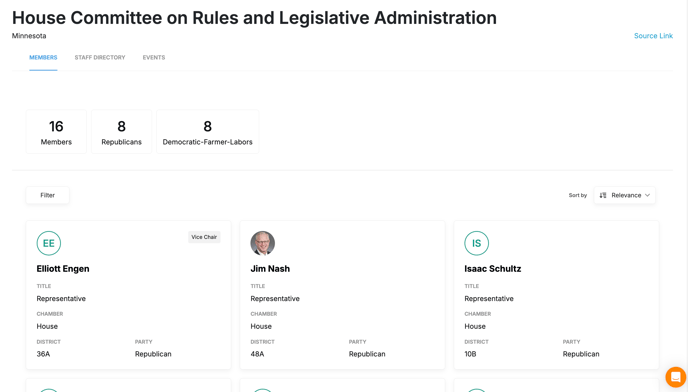Click the Vice Chair badge
Screen dimensions: 688x392
click(204, 237)
